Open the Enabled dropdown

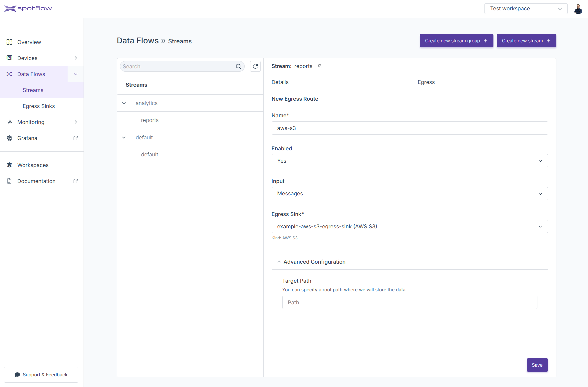click(x=410, y=161)
